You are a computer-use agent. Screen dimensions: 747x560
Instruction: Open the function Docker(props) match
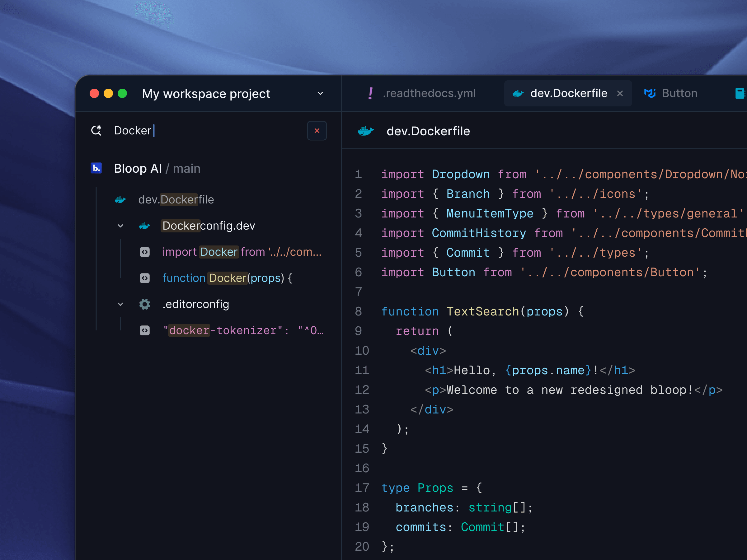(x=227, y=278)
